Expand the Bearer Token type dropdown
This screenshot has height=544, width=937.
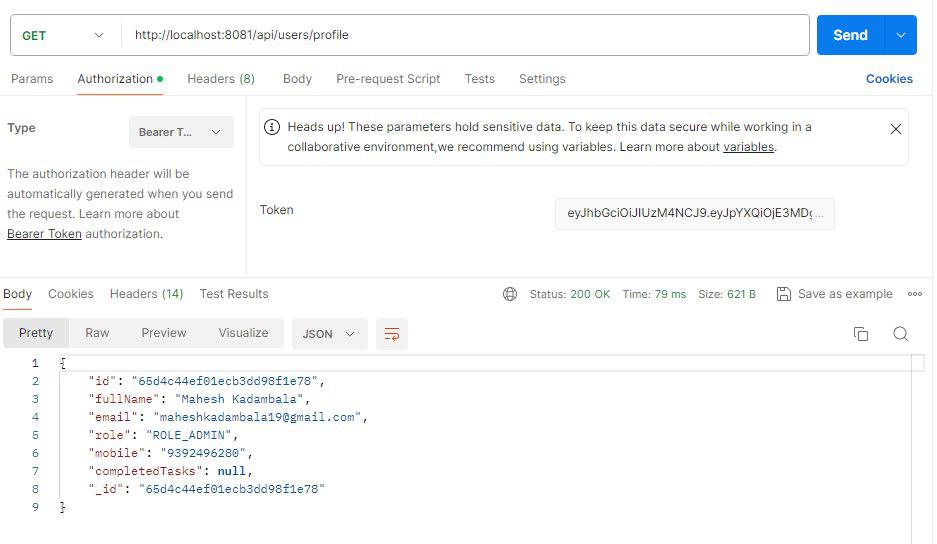point(181,132)
